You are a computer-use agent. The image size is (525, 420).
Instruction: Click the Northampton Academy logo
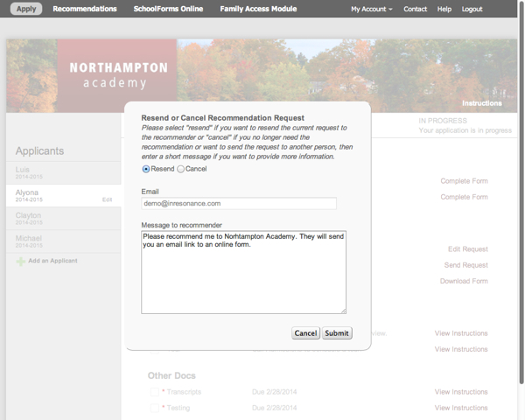118,75
